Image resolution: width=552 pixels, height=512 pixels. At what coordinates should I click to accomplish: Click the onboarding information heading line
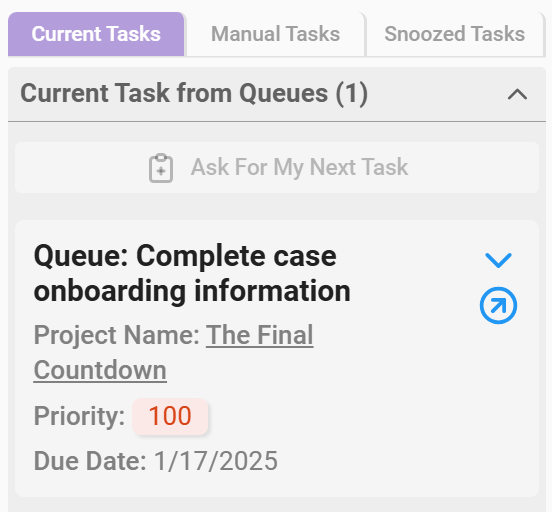(192, 291)
